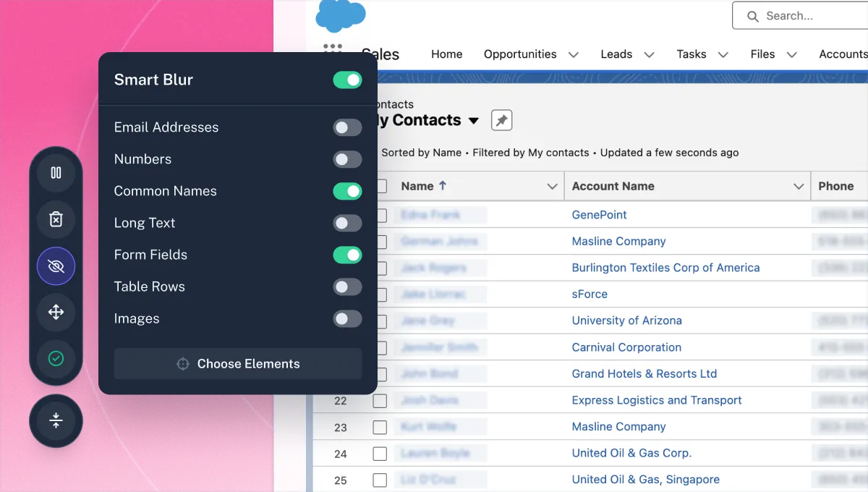Click the Choose Elements button
This screenshot has width=868, height=492.
[x=238, y=364]
